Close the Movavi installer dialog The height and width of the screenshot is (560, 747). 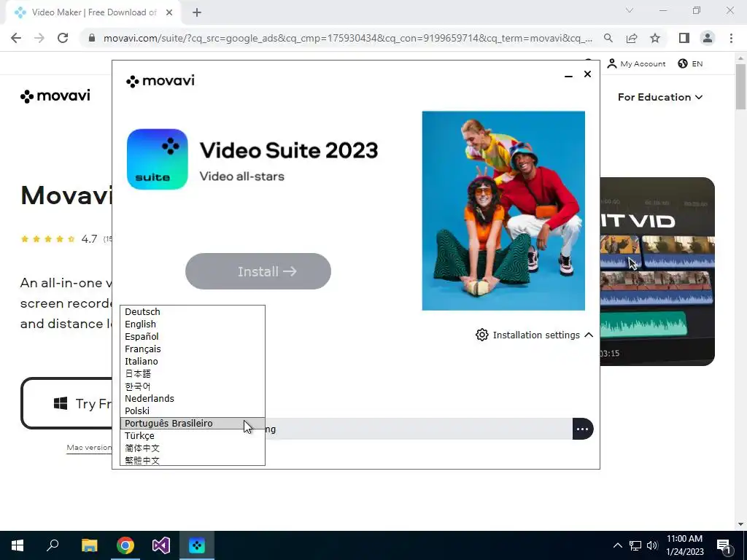coord(587,74)
